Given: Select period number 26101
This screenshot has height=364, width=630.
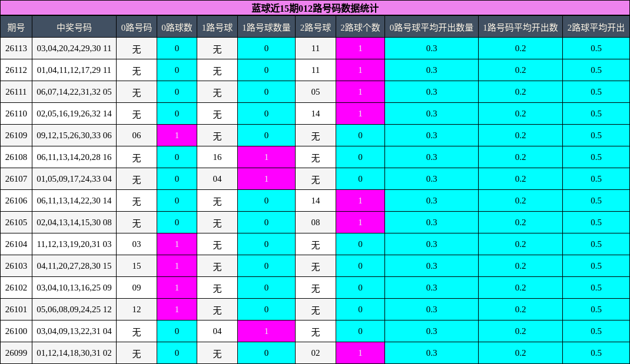Looking at the screenshot, I should click(x=16, y=309).
